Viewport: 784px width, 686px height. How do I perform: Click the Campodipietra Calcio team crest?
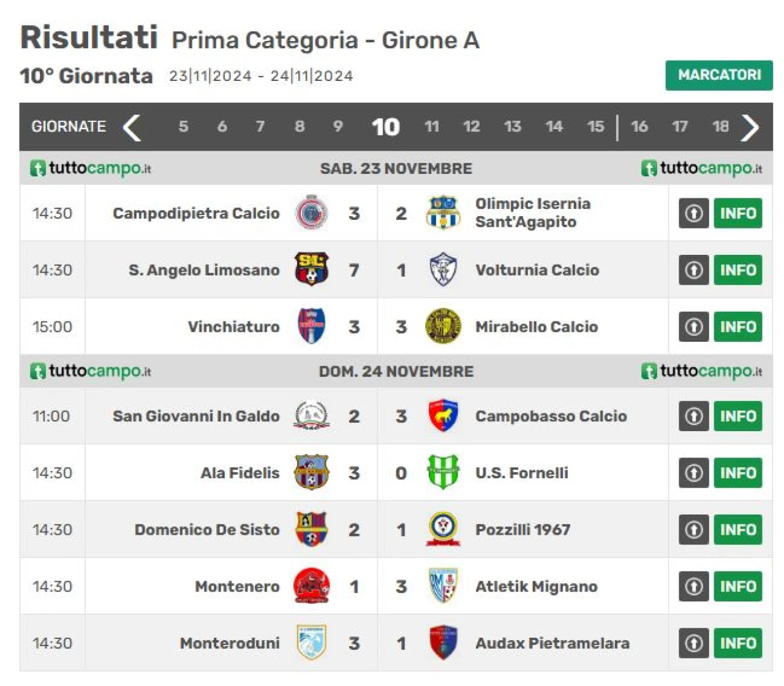pyautogui.click(x=311, y=213)
